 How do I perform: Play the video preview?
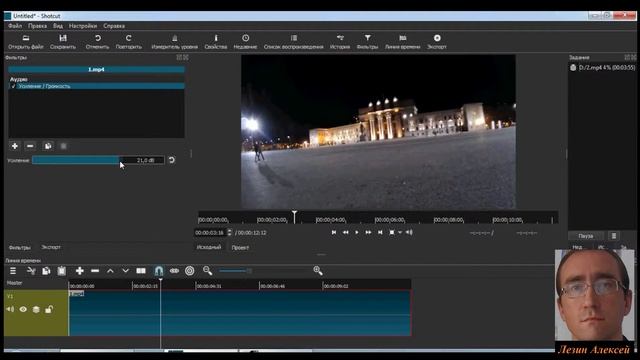coord(357,232)
